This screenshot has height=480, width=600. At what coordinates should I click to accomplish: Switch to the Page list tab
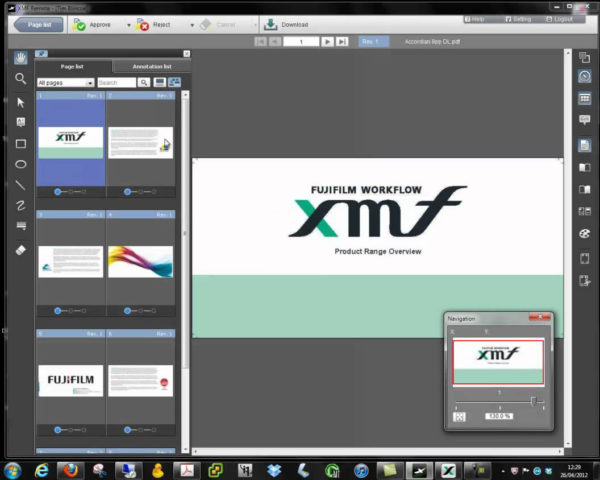pyautogui.click(x=72, y=67)
